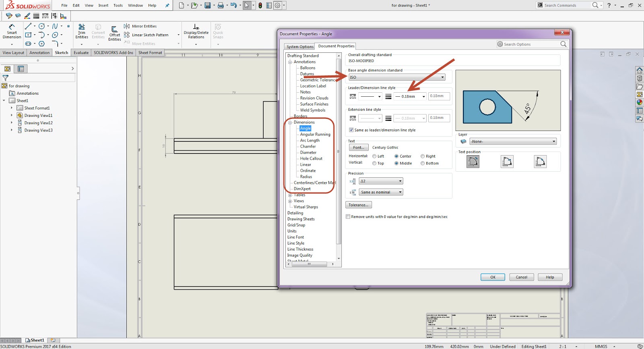Viewport: 644px width, 349px height.
Task: Click the Sheet1 bottom tab
Action: (x=35, y=341)
